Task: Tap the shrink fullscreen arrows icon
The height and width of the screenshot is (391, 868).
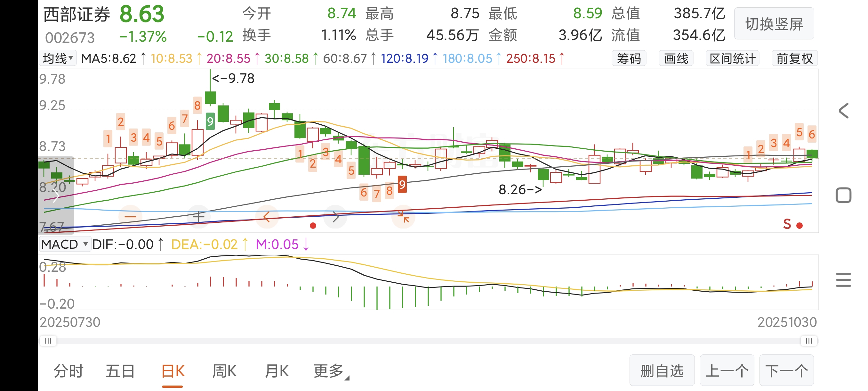Action: coord(403,217)
